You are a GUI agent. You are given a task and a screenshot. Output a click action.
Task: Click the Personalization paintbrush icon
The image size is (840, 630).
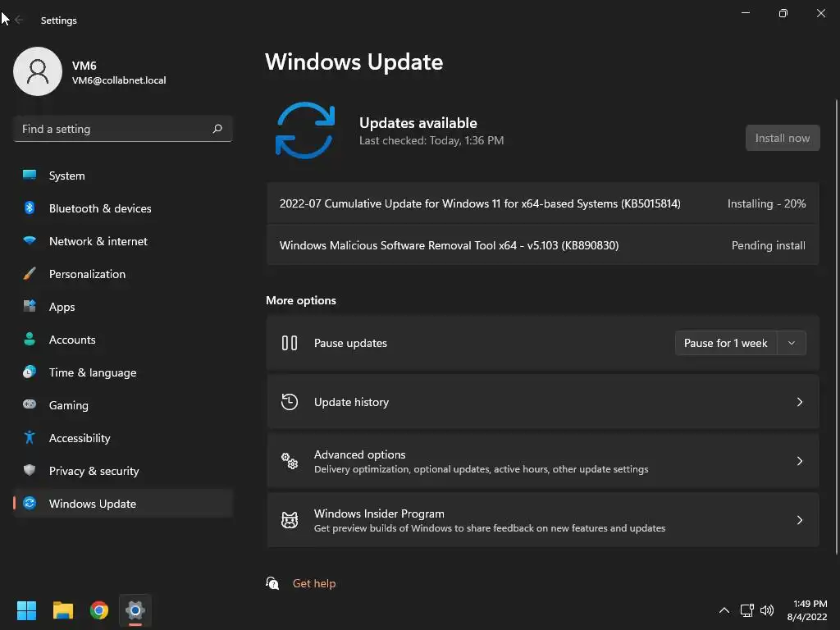[x=30, y=274]
